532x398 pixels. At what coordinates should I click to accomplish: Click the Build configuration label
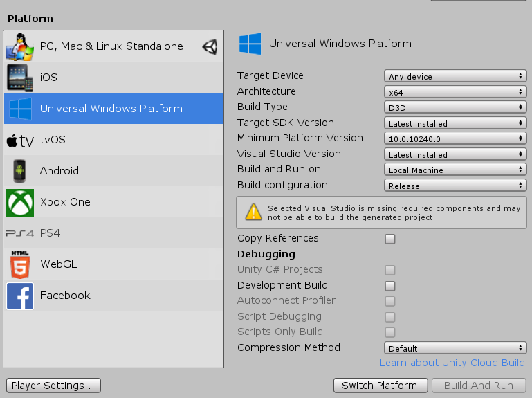coord(283,185)
